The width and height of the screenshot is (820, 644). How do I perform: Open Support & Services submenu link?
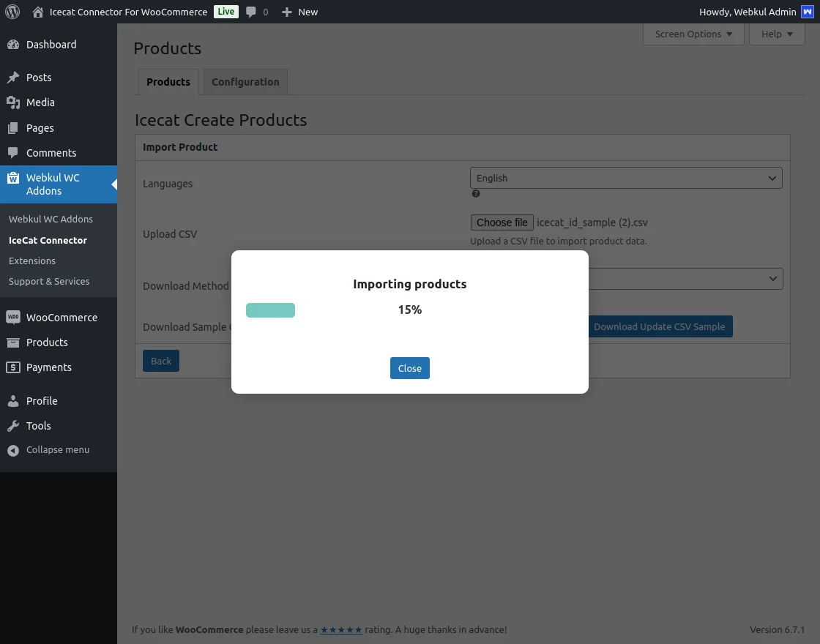[x=49, y=281]
